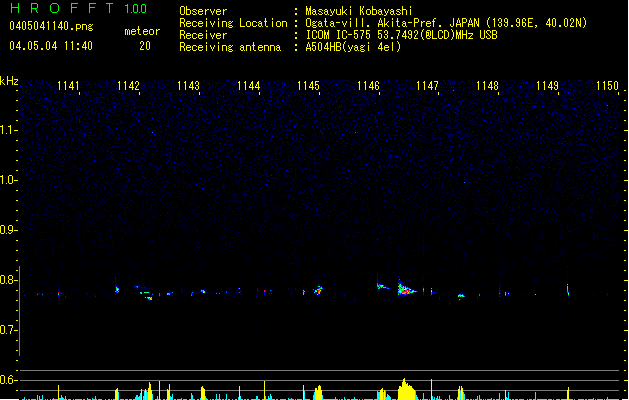Click the Observer label
The width and height of the screenshot is (629, 400).
[x=203, y=11]
